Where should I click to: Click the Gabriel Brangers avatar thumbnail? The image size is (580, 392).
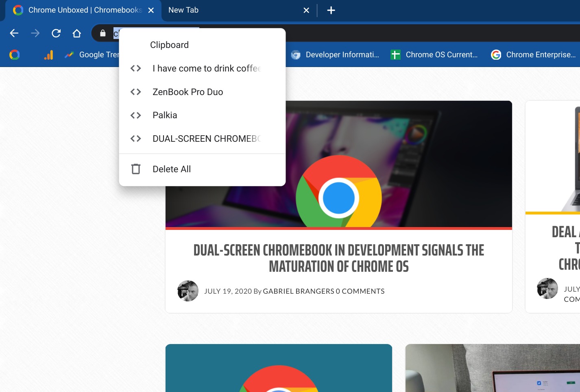point(188,291)
